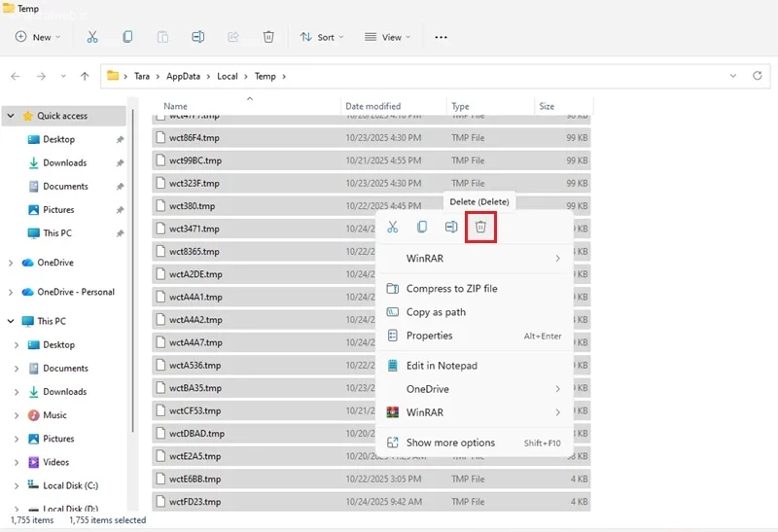Image resolution: width=778 pixels, height=532 pixels.
Task: Click the Delete trash icon in context menu
Action: [x=480, y=227]
